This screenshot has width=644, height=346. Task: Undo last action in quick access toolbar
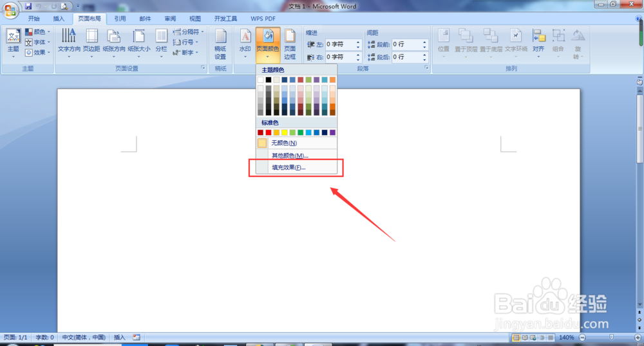tap(39, 6)
